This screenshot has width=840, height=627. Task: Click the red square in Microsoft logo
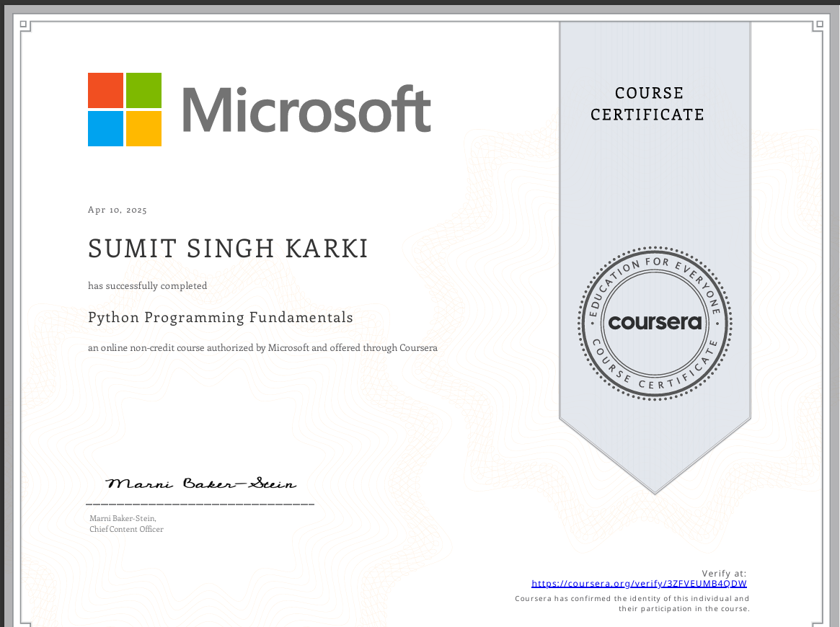click(x=105, y=90)
